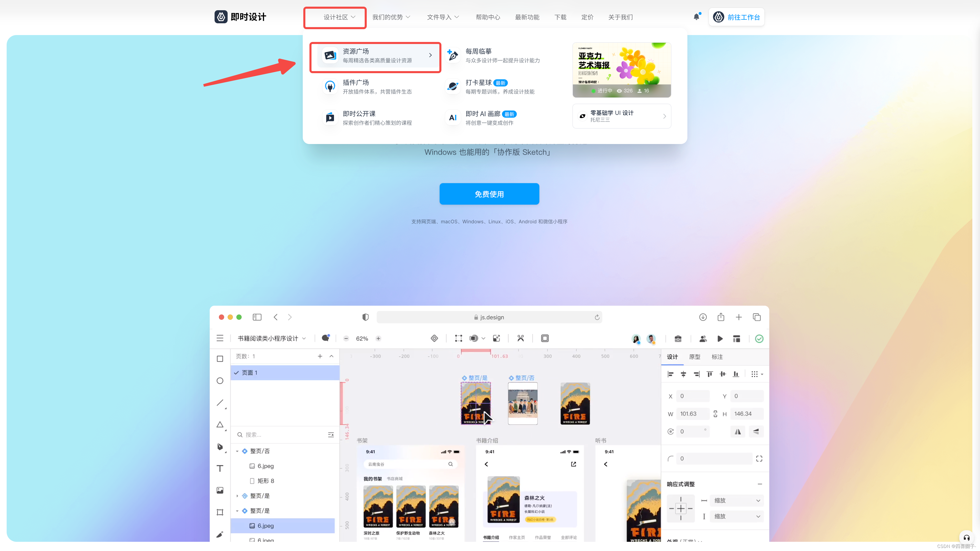Toggle the width-height ratio lock

click(715, 414)
